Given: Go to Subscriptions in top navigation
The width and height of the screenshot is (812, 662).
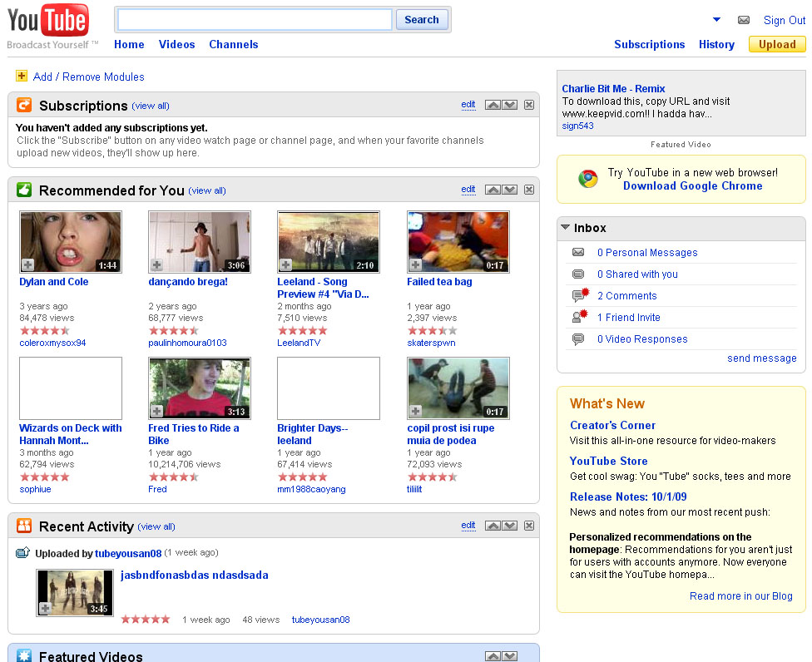Looking at the screenshot, I should point(650,45).
